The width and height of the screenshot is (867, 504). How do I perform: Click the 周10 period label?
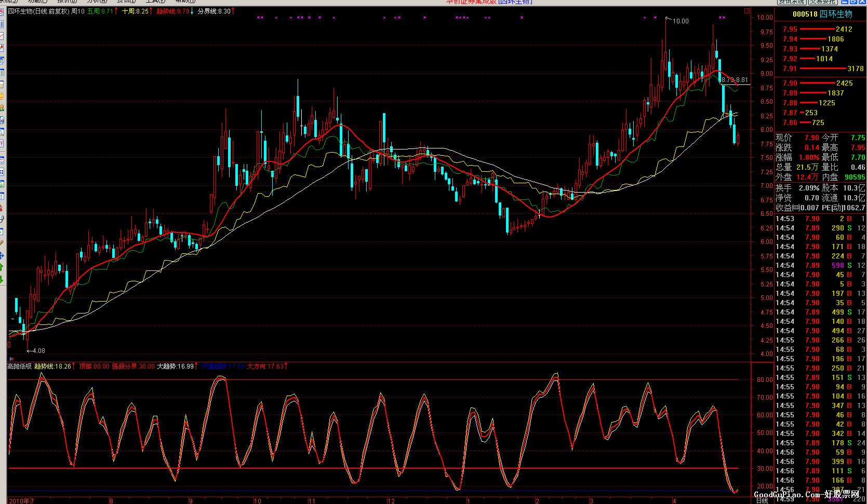(78, 11)
